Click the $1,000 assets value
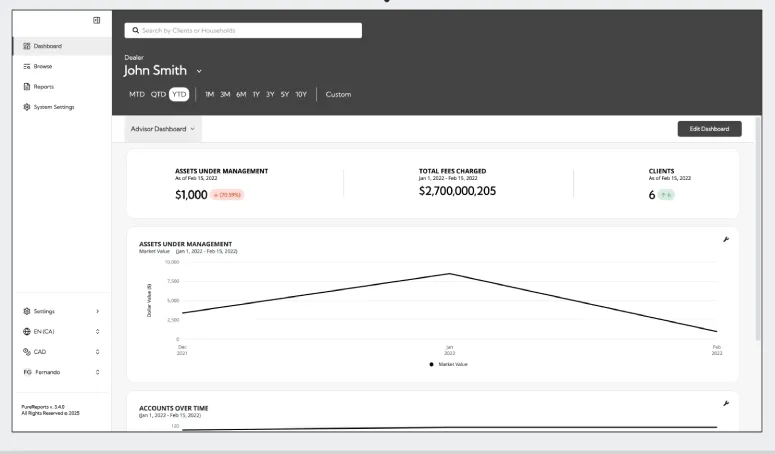The image size is (775, 454). [191, 195]
